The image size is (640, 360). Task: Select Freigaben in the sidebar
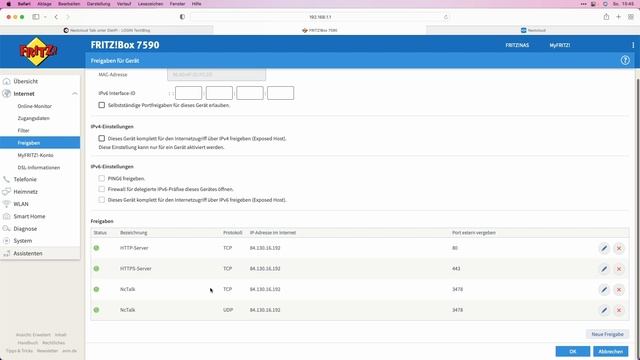pos(40,143)
